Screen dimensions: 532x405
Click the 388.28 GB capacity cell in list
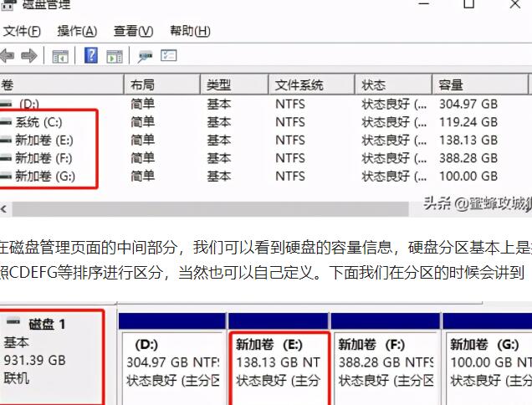click(x=468, y=158)
